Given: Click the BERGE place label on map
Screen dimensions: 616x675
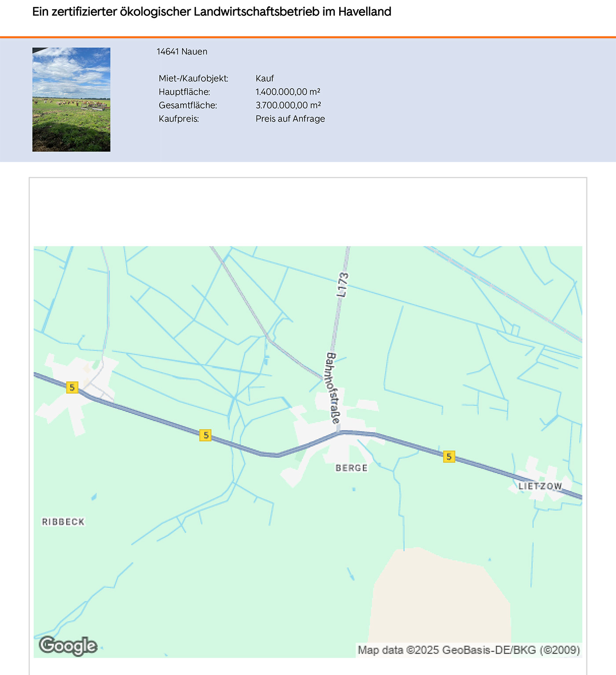Looking at the screenshot, I should (x=352, y=468).
